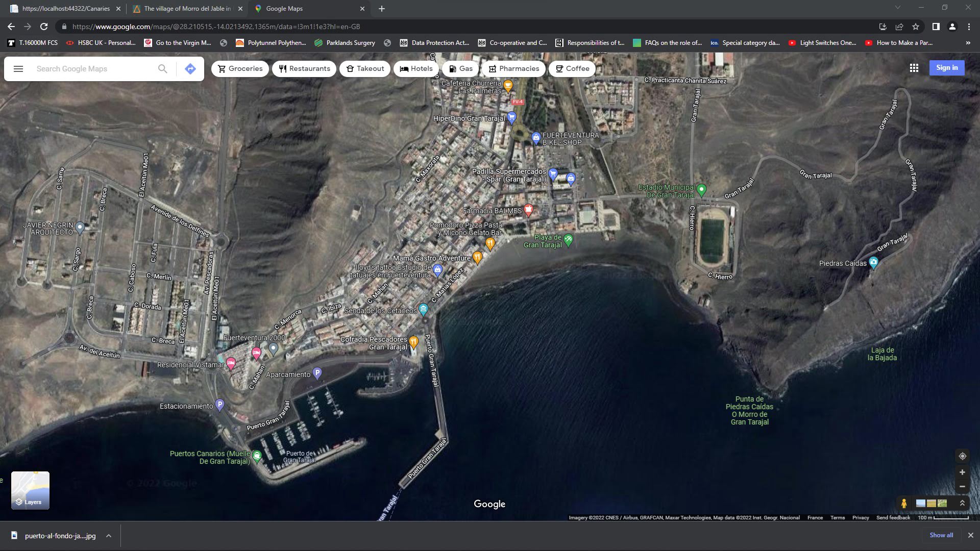Viewport: 980px width, 551px height.
Task: Open Send feedback link
Action: tap(893, 518)
